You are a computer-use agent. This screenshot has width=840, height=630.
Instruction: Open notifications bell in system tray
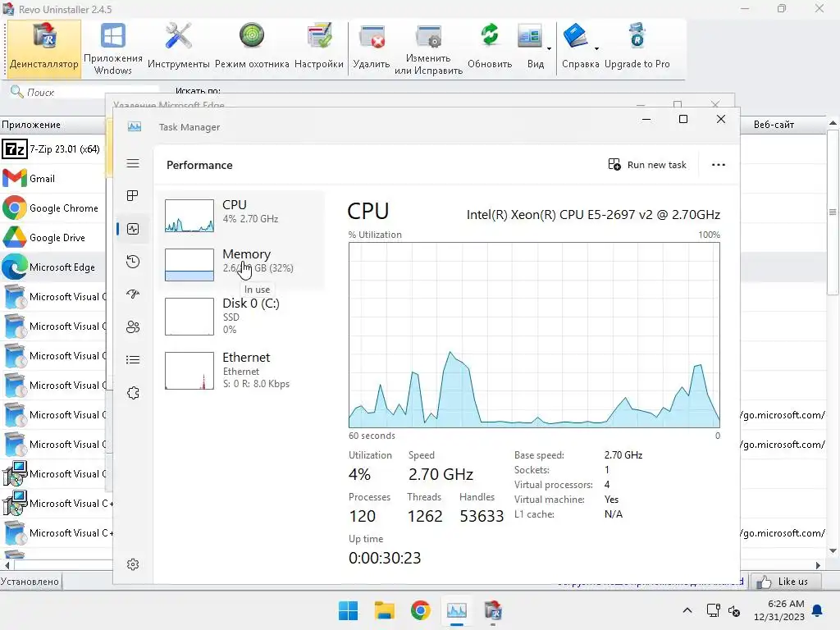(818, 610)
